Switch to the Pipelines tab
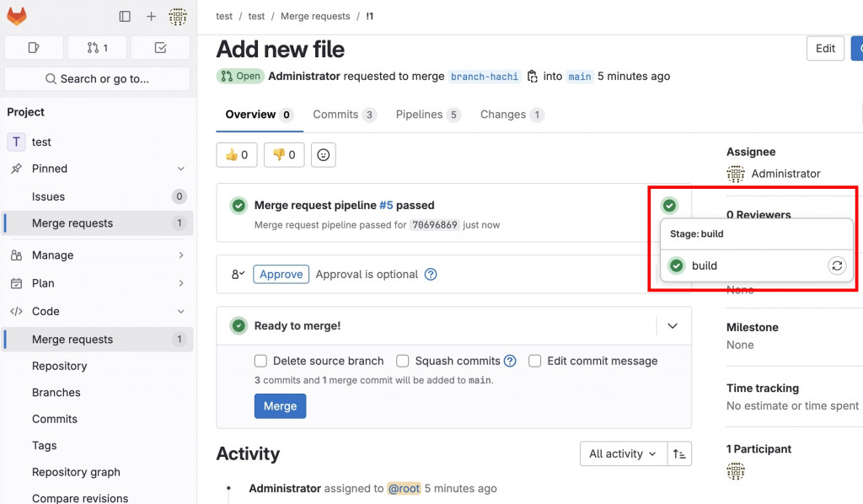The height and width of the screenshot is (504, 863). 427,115
